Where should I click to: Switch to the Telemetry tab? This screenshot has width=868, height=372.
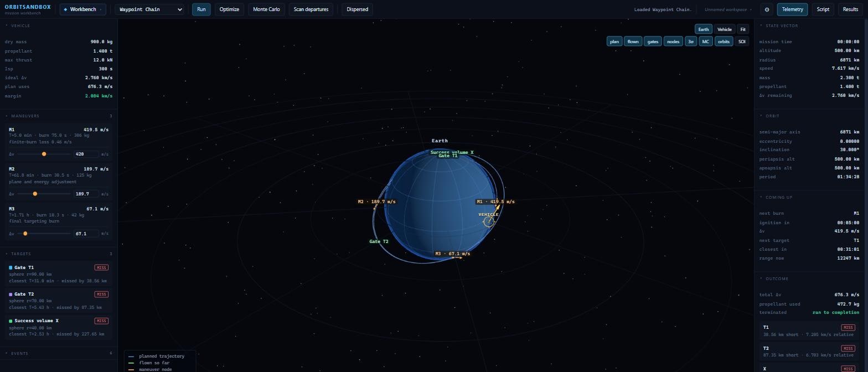click(x=792, y=9)
